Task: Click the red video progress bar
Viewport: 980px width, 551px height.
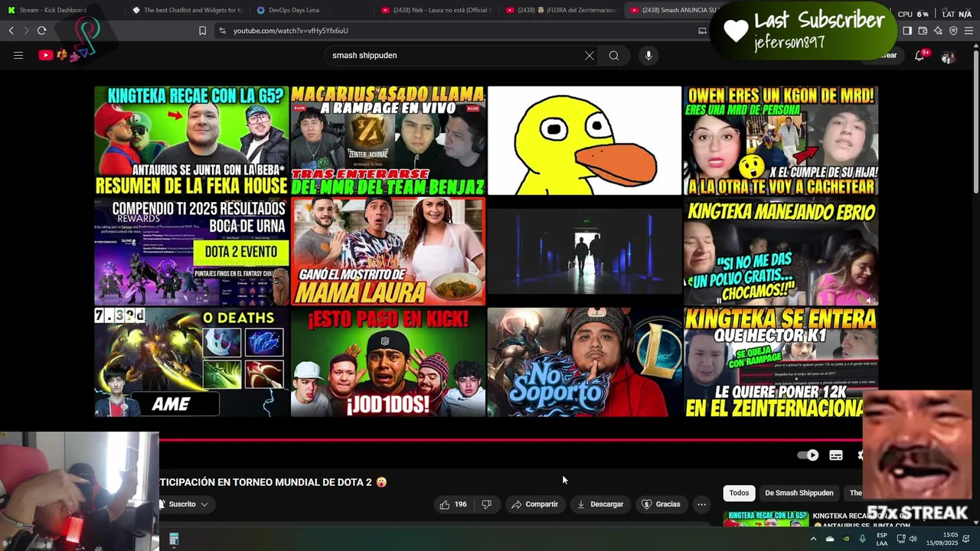Action: pos(510,439)
